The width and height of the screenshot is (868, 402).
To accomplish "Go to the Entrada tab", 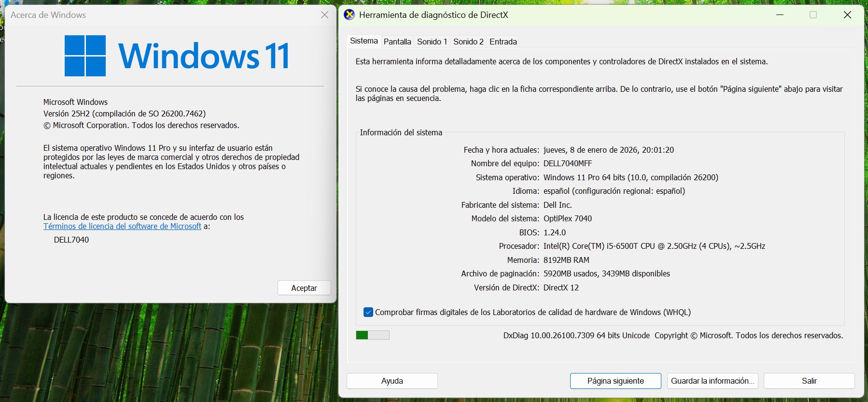I will point(503,42).
